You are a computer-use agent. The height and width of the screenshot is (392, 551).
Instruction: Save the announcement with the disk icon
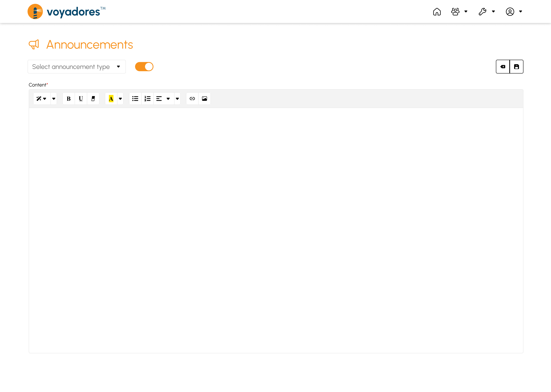(516, 67)
